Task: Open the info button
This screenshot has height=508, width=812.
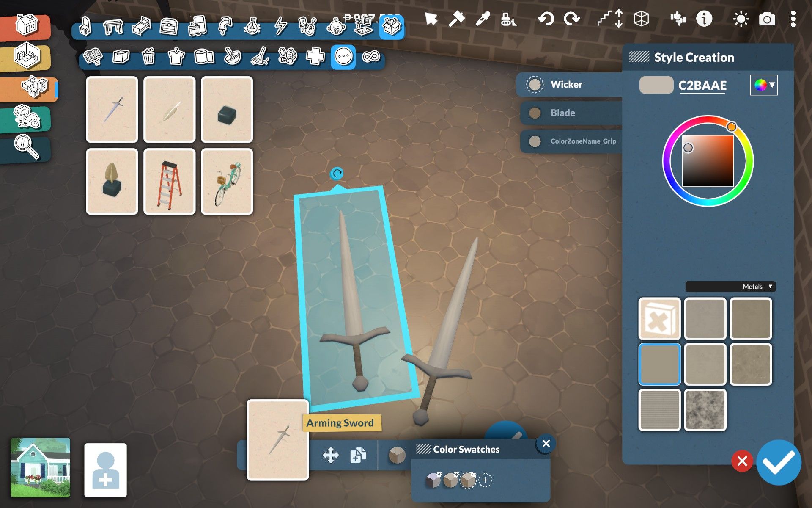Action: (704, 19)
